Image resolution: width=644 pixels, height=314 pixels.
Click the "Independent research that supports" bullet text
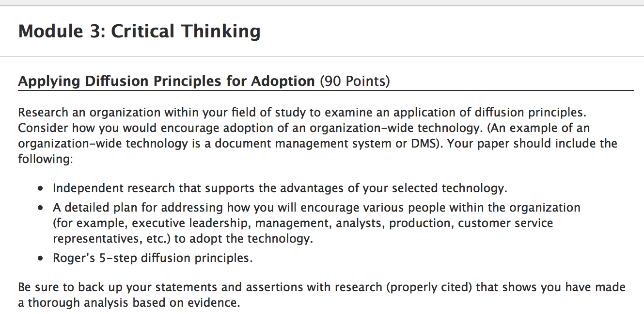click(x=280, y=188)
